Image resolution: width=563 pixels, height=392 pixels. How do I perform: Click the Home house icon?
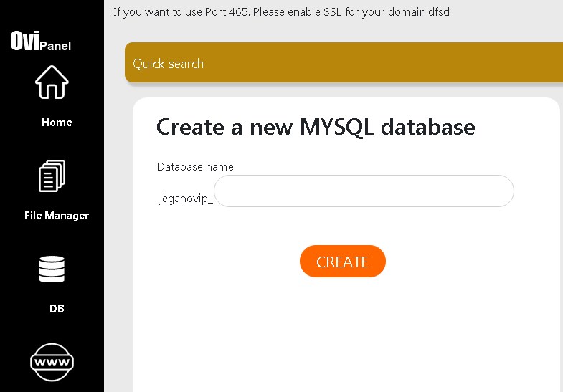pos(52,82)
